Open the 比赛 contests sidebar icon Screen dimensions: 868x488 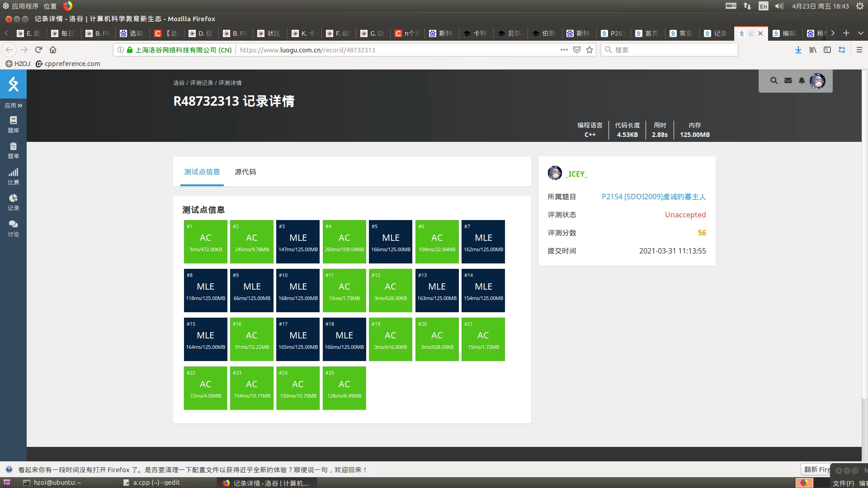pyautogui.click(x=13, y=177)
